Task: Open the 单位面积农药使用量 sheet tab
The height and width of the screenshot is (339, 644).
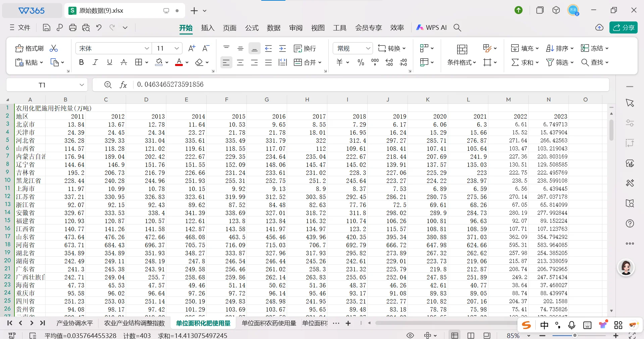Action: (269, 323)
